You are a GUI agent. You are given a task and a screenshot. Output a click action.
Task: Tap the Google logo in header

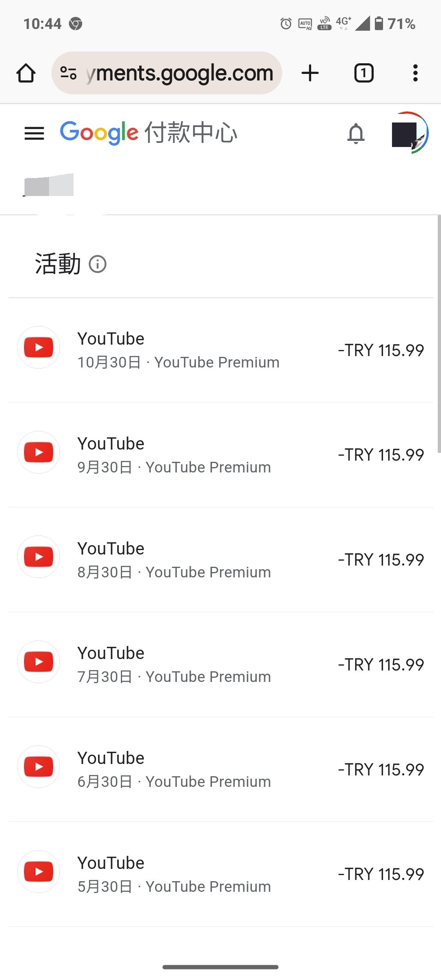tap(99, 133)
